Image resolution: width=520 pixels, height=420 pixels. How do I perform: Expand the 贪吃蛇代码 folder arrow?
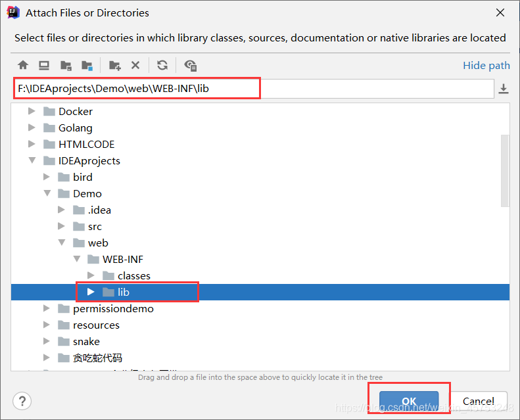coord(47,358)
